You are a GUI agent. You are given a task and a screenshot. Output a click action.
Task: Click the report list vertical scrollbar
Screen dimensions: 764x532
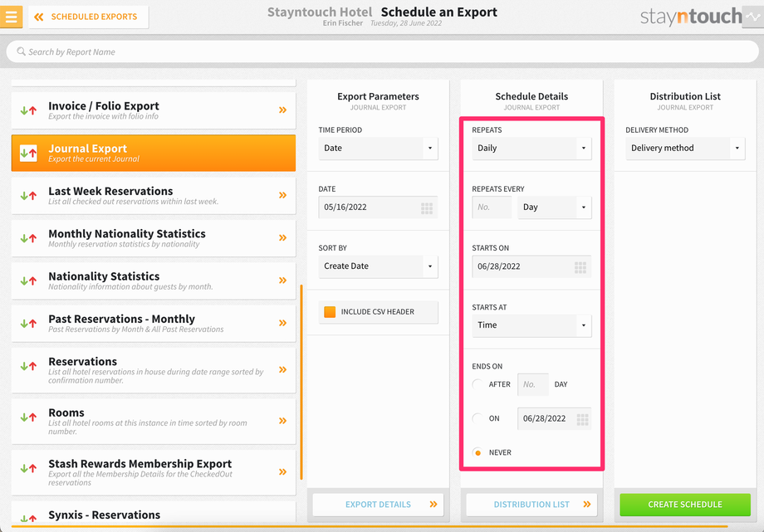click(x=301, y=383)
